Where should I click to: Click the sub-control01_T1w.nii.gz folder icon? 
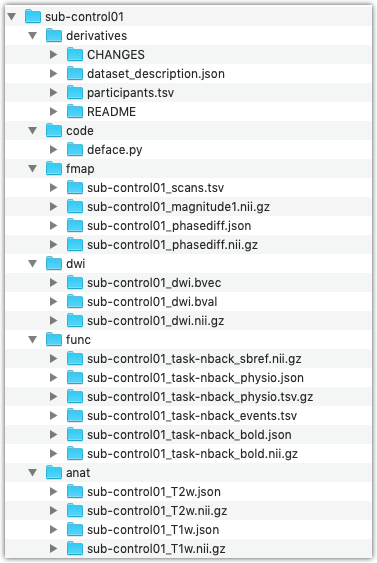pyautogui.click(x=75, y=548)
